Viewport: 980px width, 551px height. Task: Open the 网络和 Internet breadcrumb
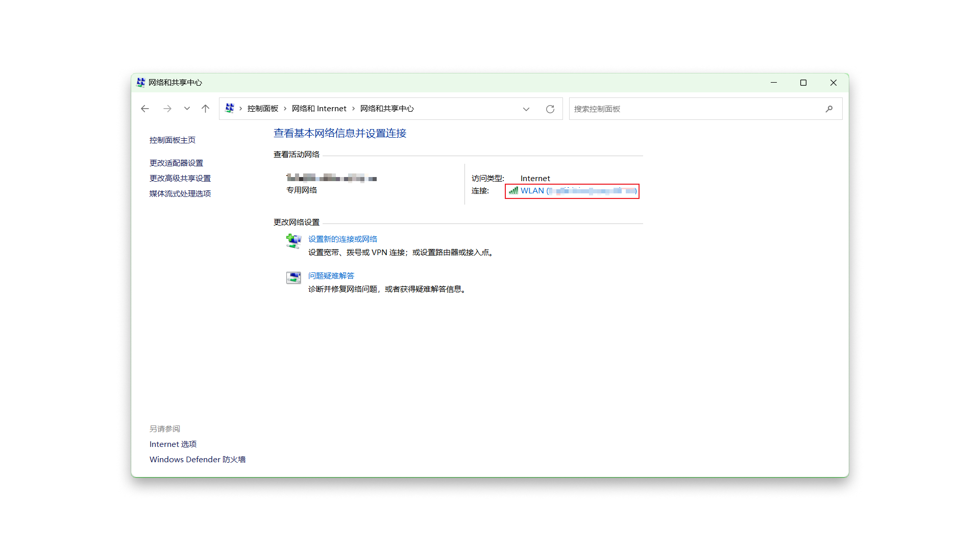(x=319, y=109)
